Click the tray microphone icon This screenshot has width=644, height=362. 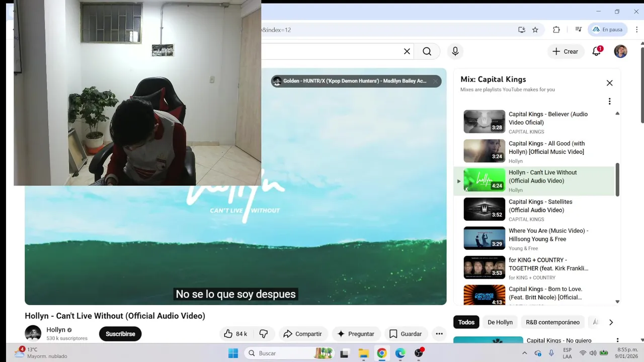click(551, 353)
